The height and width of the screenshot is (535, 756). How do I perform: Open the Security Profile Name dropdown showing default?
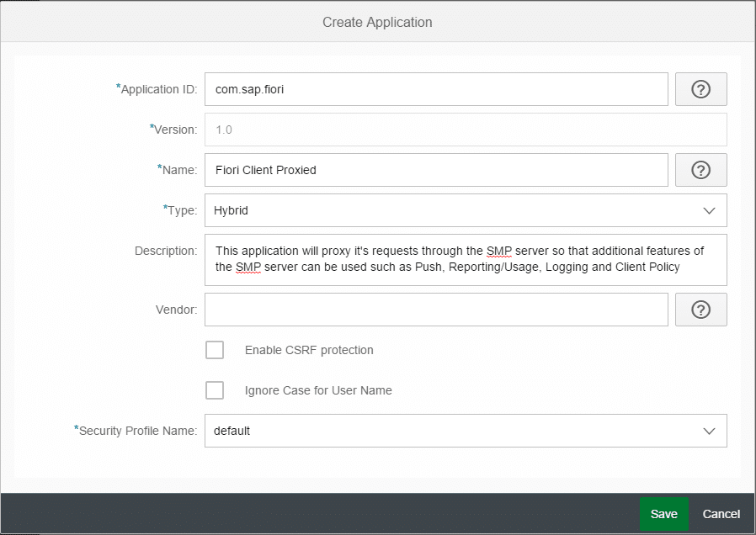pos(455,431)
